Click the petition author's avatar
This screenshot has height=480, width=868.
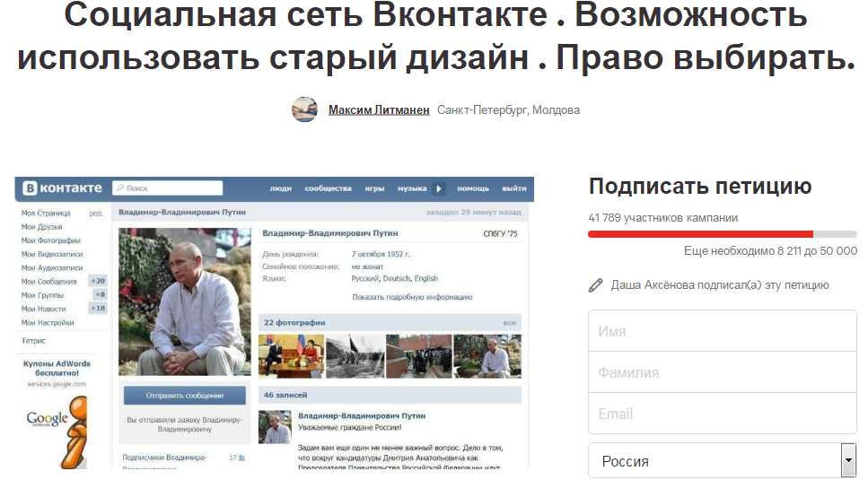pyautogui.click(x=305, y=109)
